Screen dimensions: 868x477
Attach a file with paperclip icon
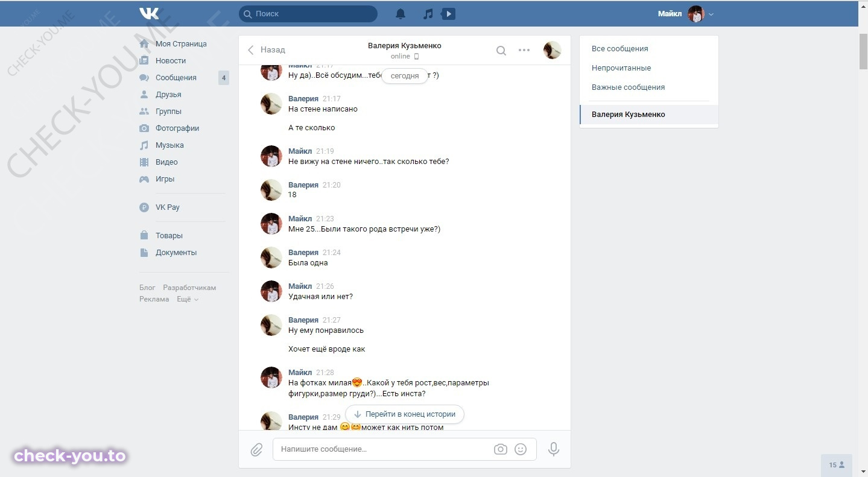pos(256,450)
